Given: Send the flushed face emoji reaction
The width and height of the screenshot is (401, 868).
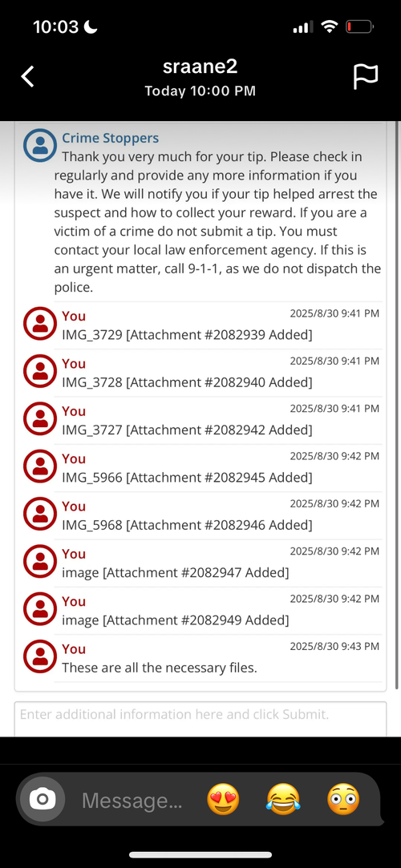Looking at the screenshot, I should (343, 799).
